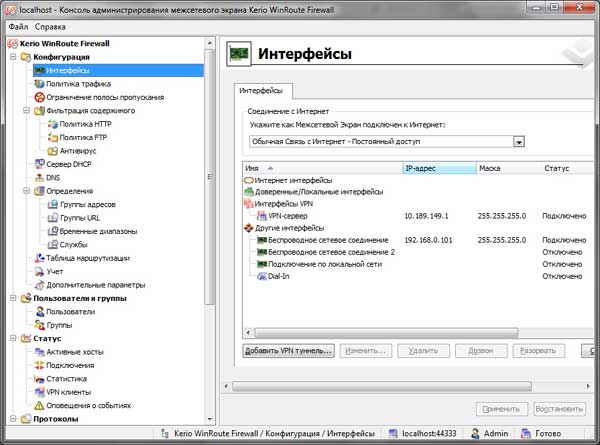Click the tree panel vertical scrollbar
This screenshot has width=600, height=445.
[x=210, y=177]
